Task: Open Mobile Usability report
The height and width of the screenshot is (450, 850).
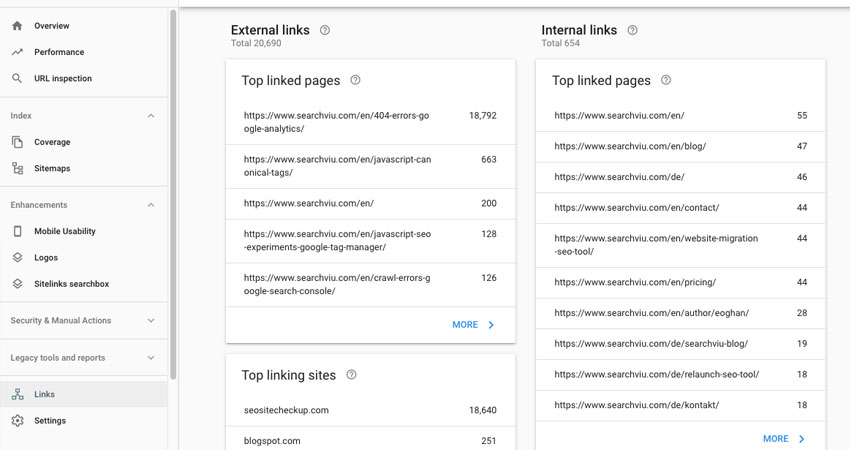Action: tap(84, 231)
